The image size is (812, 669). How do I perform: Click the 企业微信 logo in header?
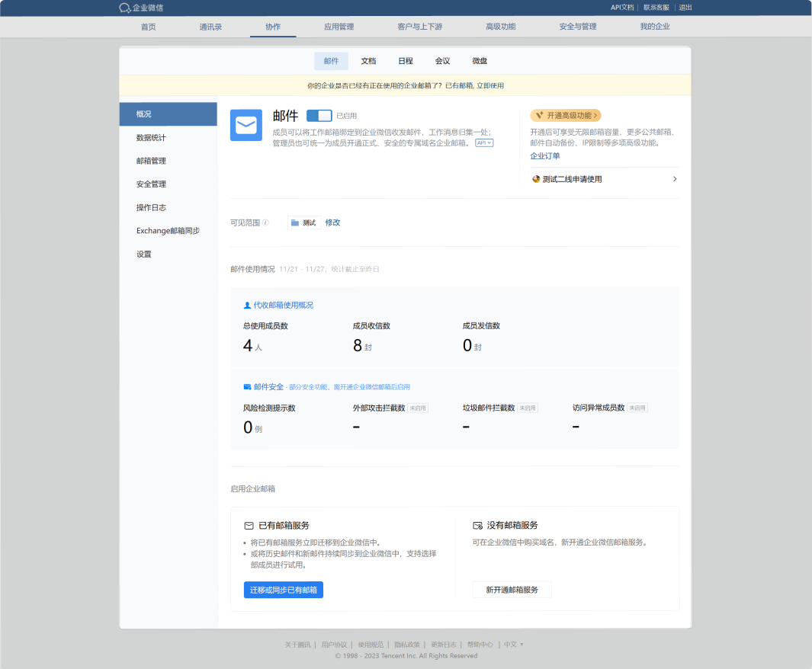coord(141,8)
